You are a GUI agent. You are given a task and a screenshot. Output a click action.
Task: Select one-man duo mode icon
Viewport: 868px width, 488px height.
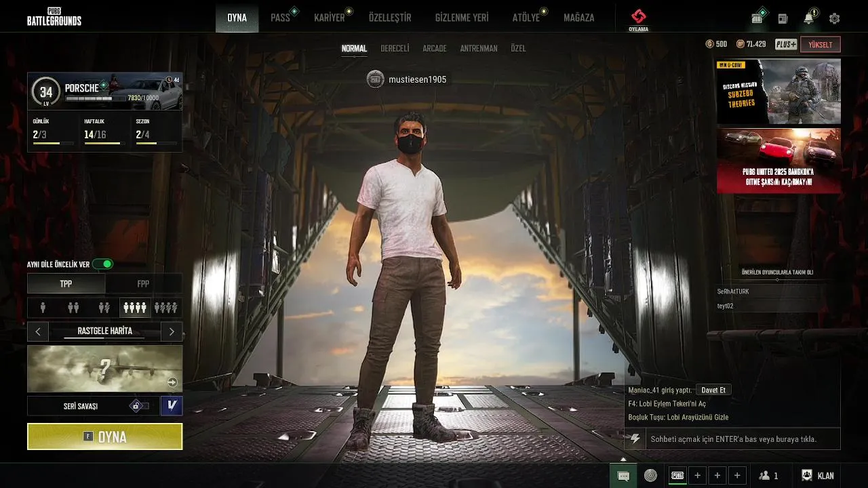(104, 308)
